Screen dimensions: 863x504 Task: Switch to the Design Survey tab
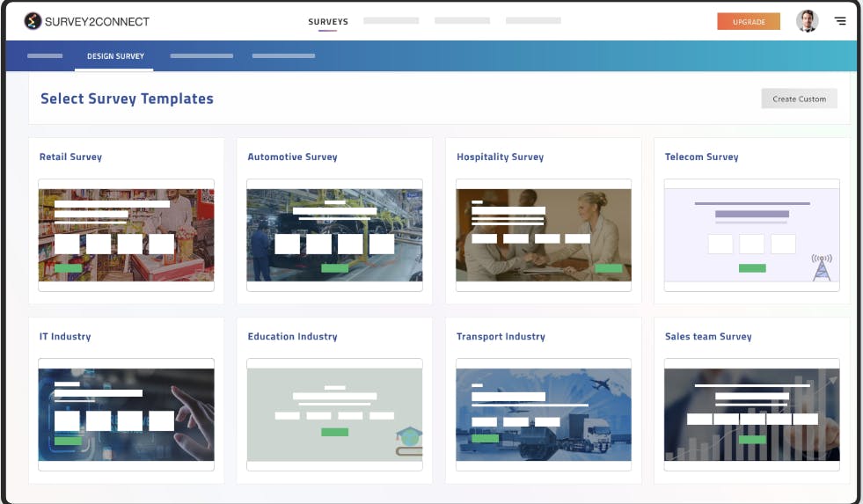(115, 56)
